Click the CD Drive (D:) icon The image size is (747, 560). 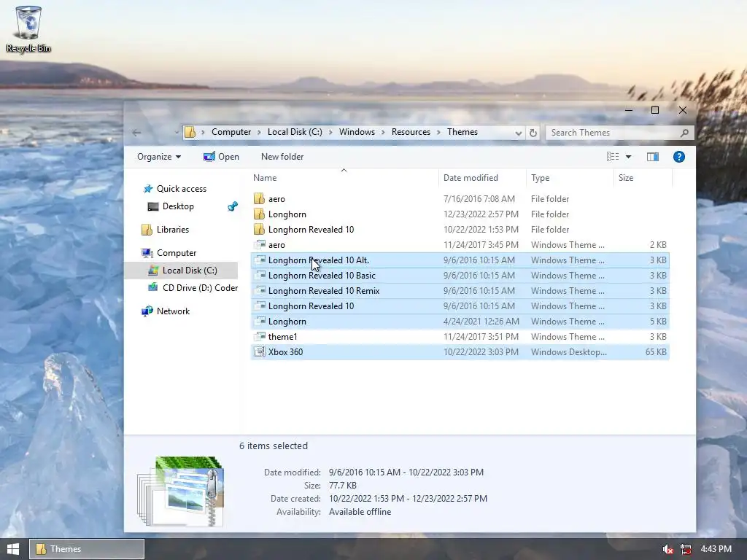click(x=153, y=287)
